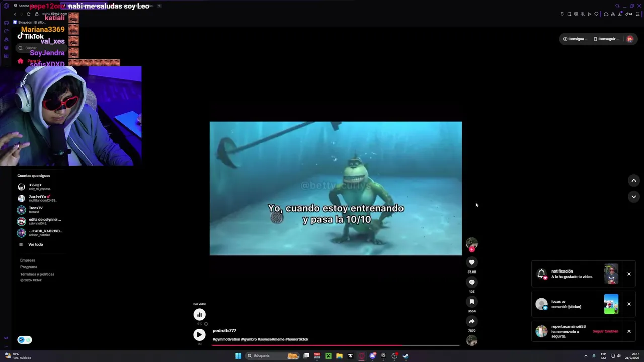Click the 'Conseguir ...' app button
Screen dimensions: 644x362
[x=606, y=39]
